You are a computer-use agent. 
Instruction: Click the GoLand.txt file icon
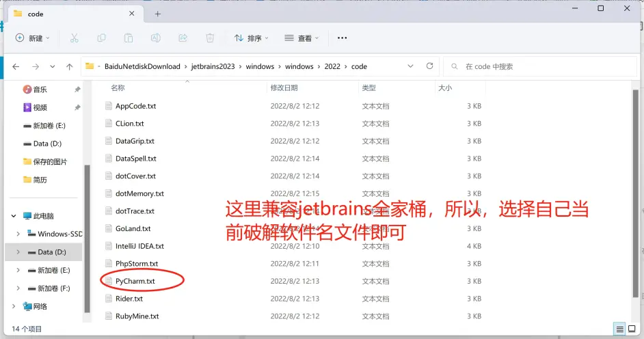pos(109,228)
